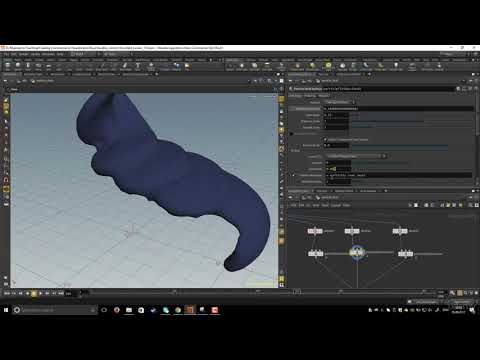Viewport: 480px width, 360px height.
Task: Open the Windows Start menu
Action: [6, 310]
